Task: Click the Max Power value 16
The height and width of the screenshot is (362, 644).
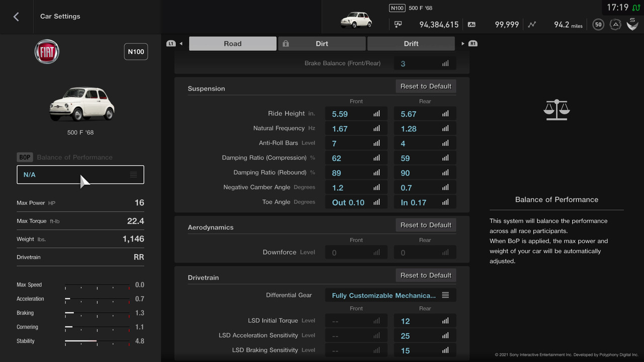Action: [139, 203]
